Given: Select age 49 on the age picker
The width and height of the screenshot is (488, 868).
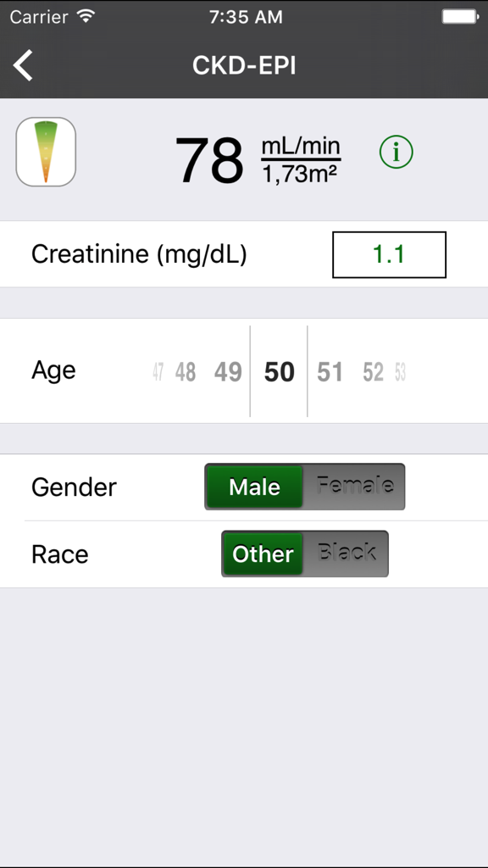Looking at the screenshot, I should tap(227, 370).
